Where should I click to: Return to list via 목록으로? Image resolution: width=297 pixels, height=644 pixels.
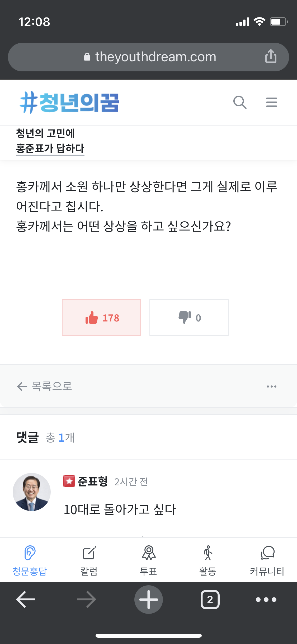[44, 387]
